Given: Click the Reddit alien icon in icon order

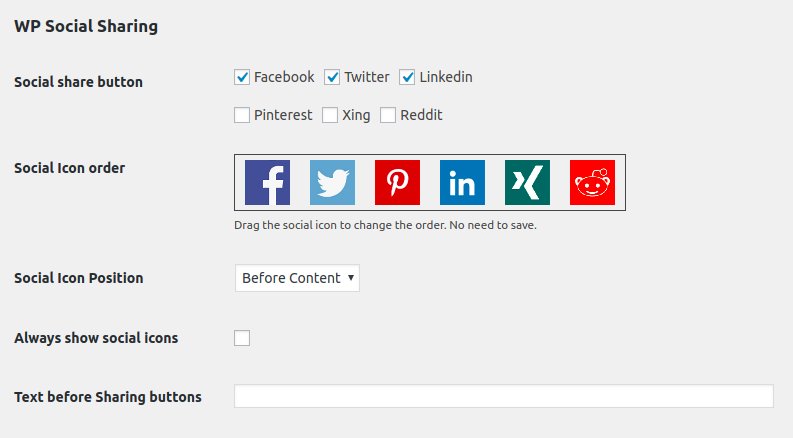Looking at the screenshot, I should pyautogui.click(x=592, y=183).
